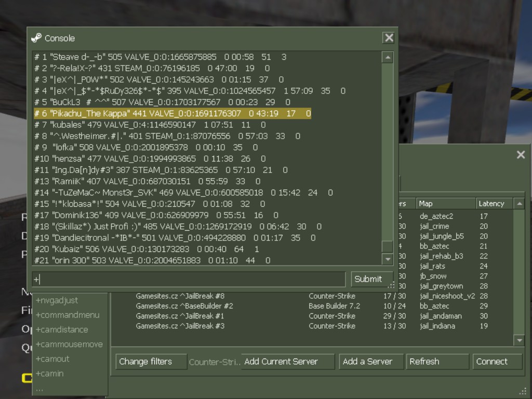Choose +camout from autocomplete list
Viewport: 532px width, 399px height.
point(52,358)
